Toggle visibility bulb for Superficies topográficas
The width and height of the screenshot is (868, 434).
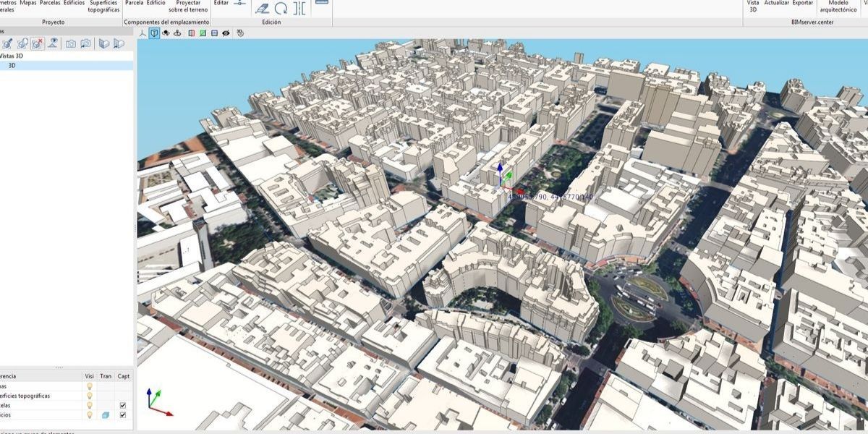coord(90,396)
